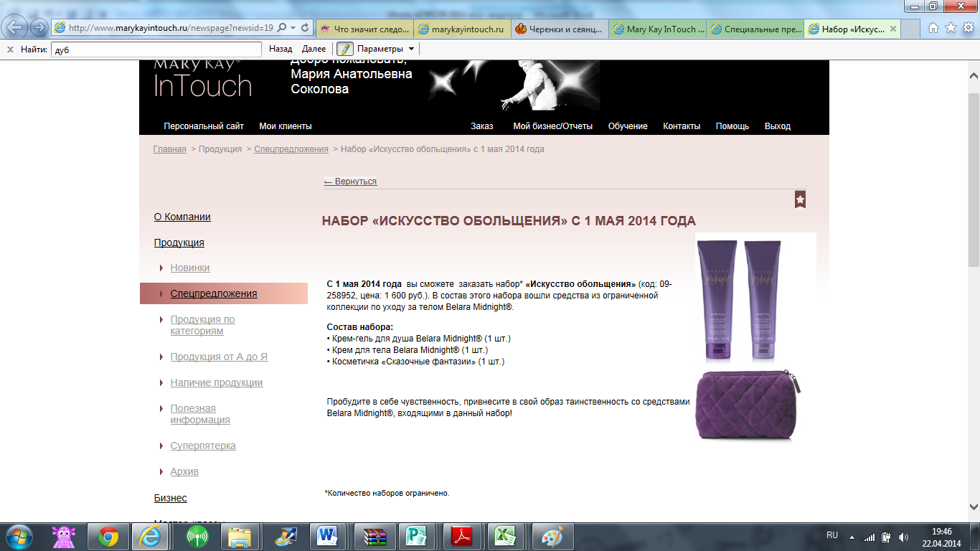Switch to the marykayintouch.ru tab
Viewport: 980px width, 551px height.
pyautogui.click(x=462, y=29)
